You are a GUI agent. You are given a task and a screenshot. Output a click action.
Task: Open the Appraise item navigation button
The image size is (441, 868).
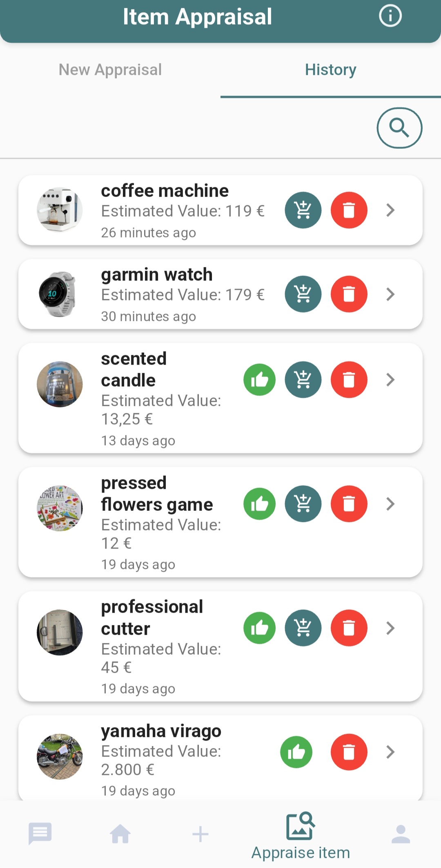coord(301,836)
